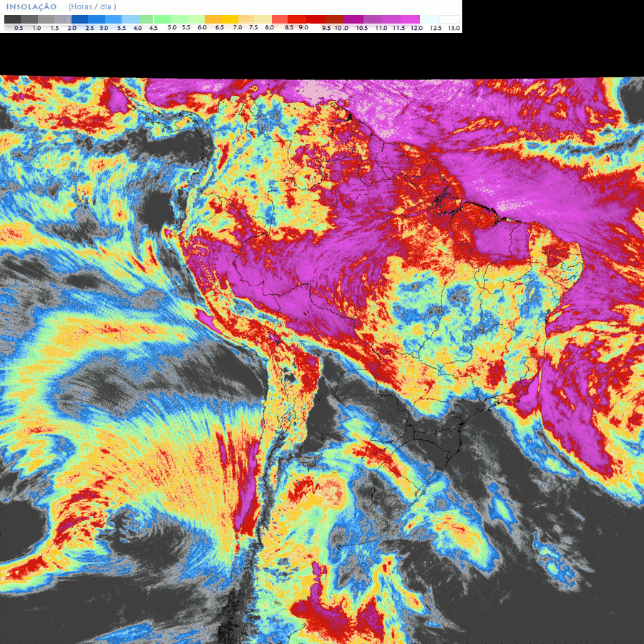Screen dimensions: 644x644
Task: Click the 2.5 scale label
Action: [x=89, y=29]
